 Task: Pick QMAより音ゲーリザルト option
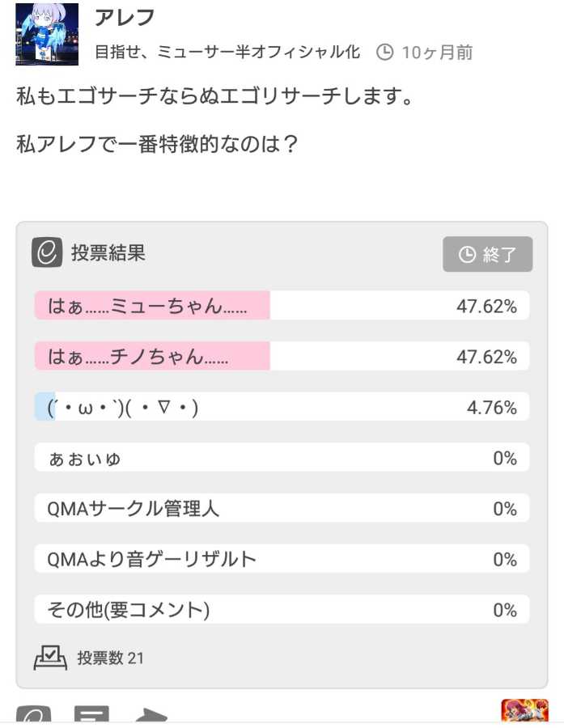pos(281,559)
